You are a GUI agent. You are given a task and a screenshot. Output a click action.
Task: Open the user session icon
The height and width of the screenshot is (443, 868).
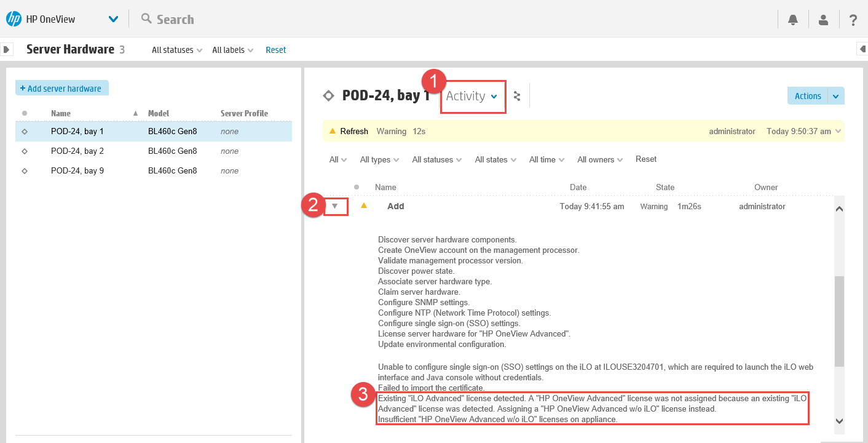(x=823, y=20)
